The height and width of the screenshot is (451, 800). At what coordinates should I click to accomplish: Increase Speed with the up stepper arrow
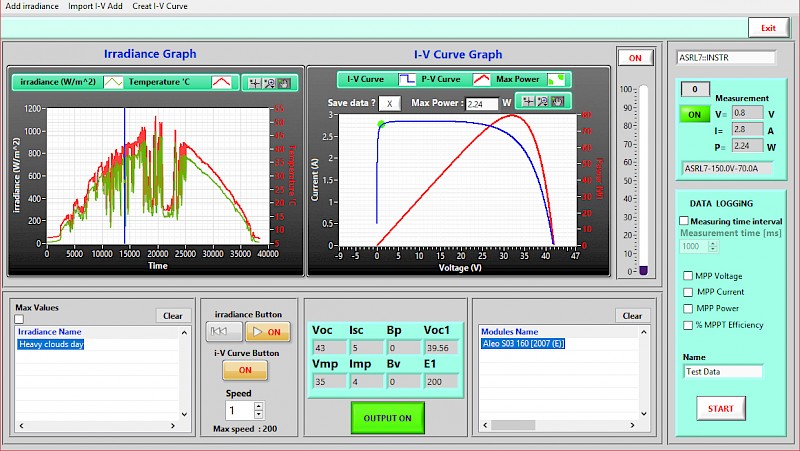[x=259, y=407]
